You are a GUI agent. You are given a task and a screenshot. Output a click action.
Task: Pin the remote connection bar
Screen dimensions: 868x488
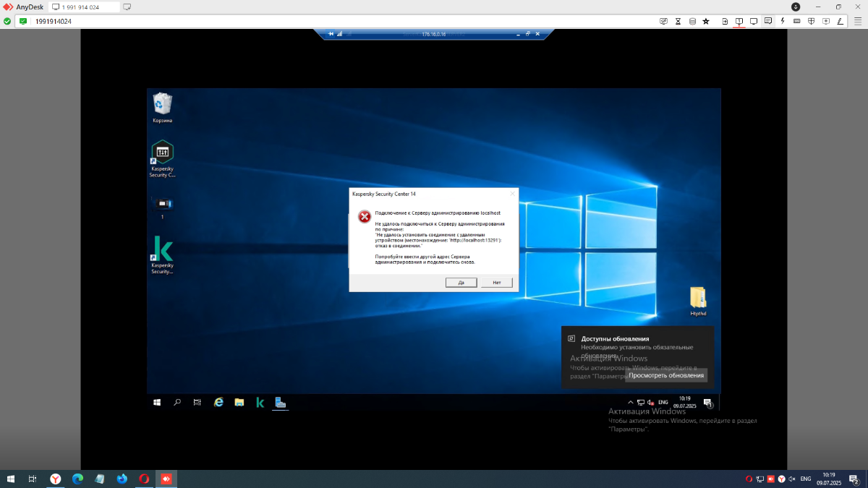coord(331,34)
